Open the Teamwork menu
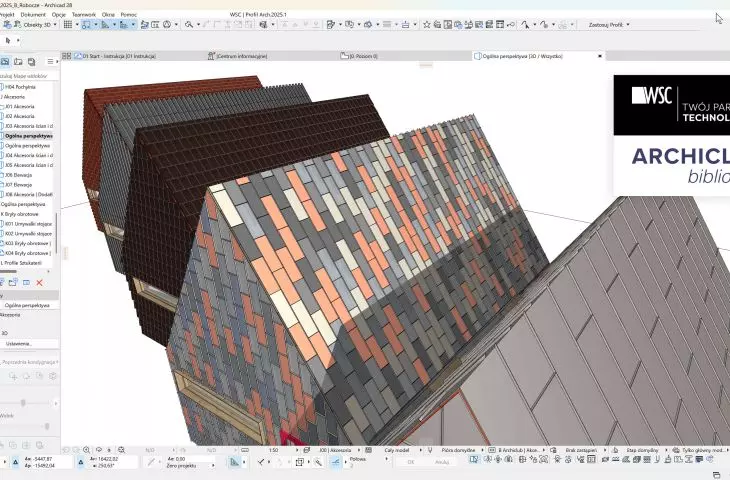The height and width of the screenshot is (480, 730). pos(84,14)
